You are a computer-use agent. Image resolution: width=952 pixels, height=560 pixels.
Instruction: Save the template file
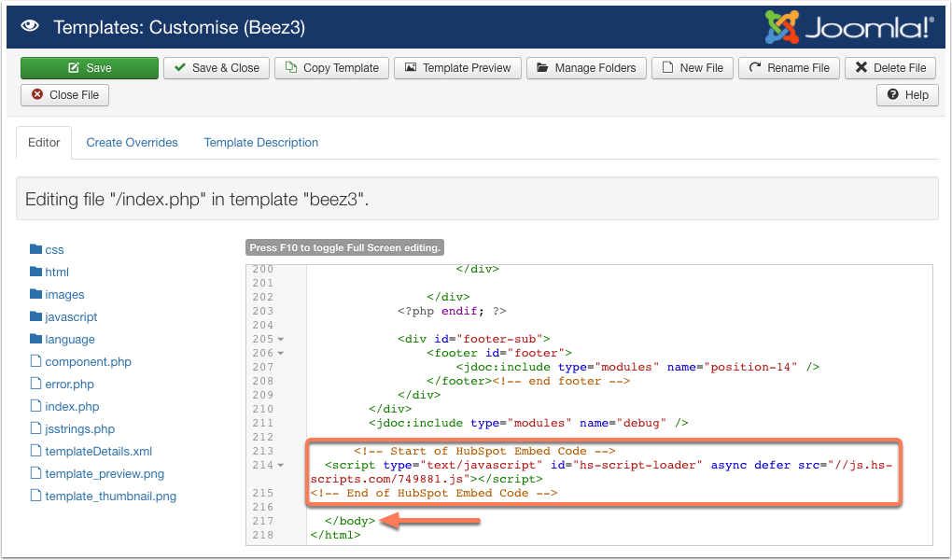tap(90, 68)
